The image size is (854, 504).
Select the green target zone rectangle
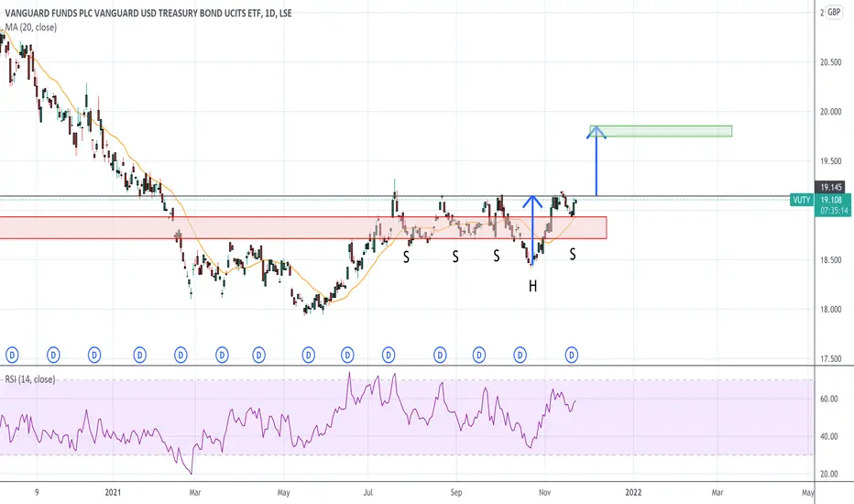[662, 131]
